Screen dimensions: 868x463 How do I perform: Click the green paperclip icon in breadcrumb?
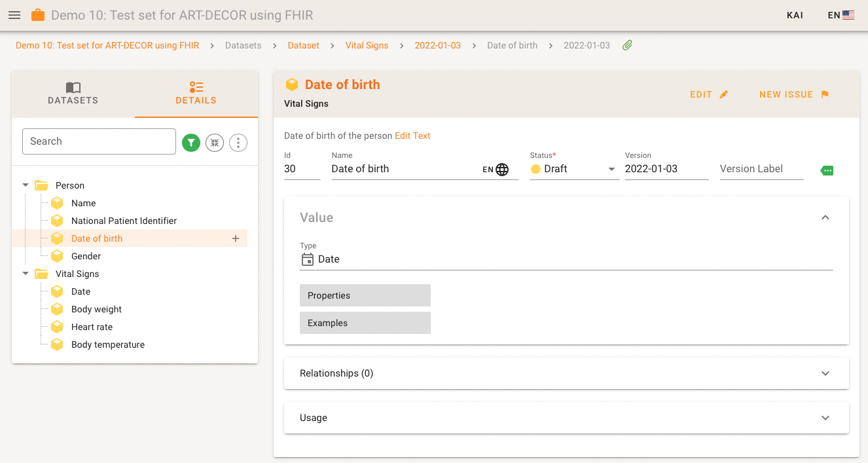coord(627,45)
